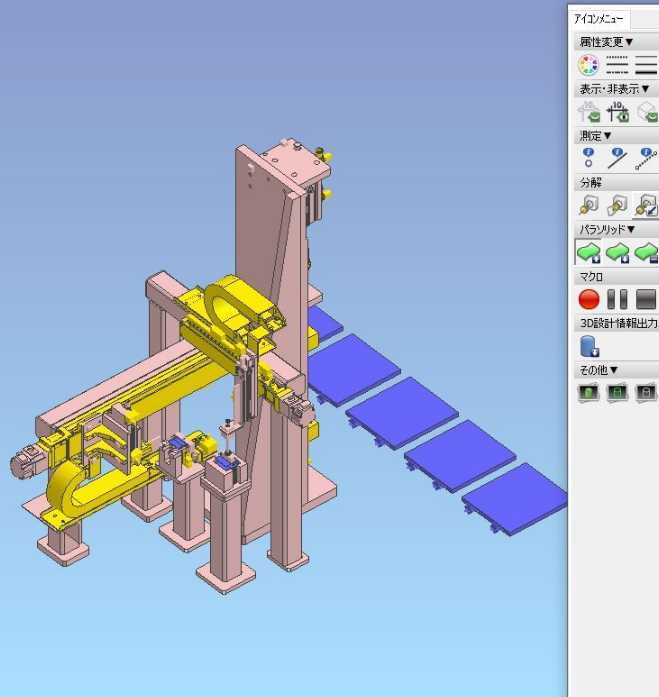Viewport: 659px width, 697px height.
Task: Switch to the アイコンメニュー tab
Action: (598, 18)
